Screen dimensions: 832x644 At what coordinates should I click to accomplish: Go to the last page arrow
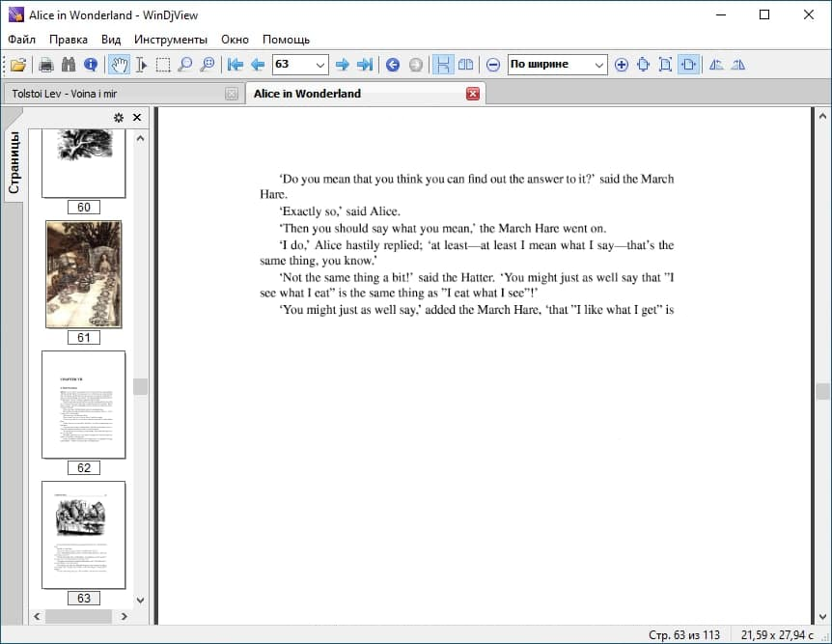pyautogui.click(x=365, y=65)
